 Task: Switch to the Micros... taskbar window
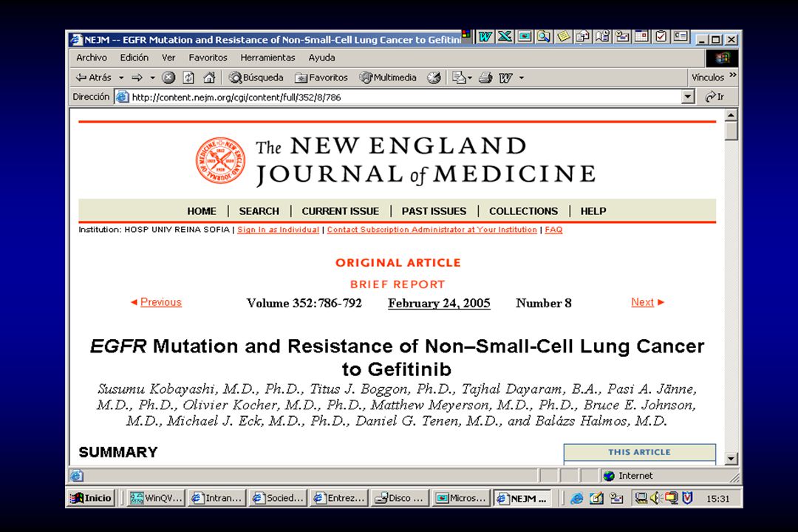point(461,498)
